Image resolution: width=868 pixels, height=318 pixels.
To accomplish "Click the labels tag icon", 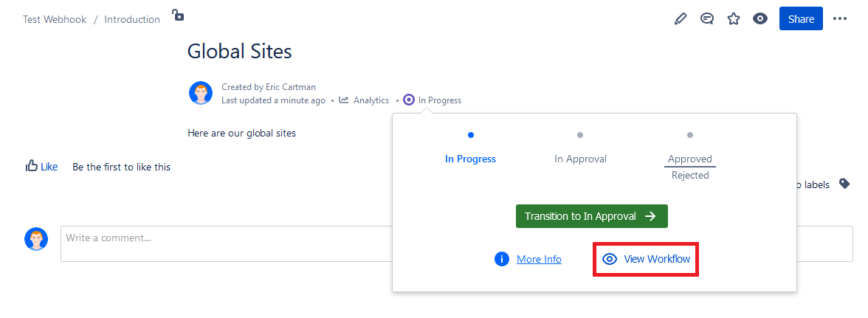I will pos(844,184).
